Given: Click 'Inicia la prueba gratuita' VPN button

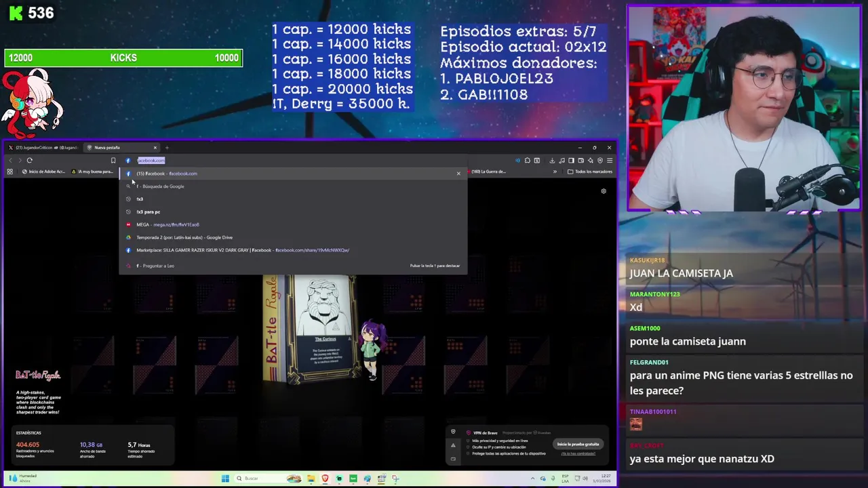Looking at the screenshot, I should (578, 444).
